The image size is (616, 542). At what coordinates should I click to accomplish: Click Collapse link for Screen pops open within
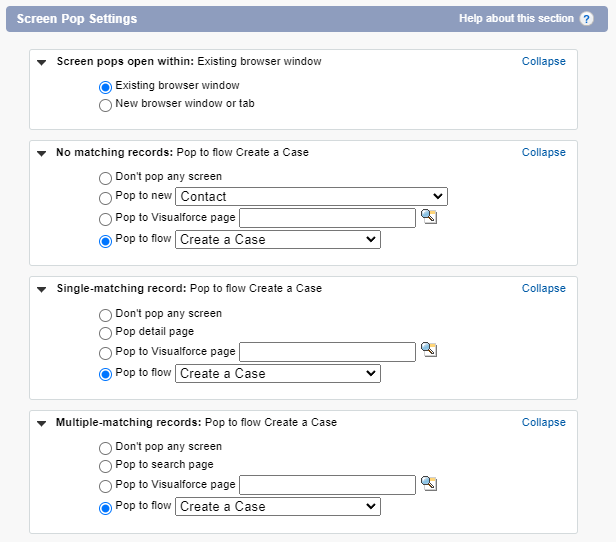(x=543, y=61)
